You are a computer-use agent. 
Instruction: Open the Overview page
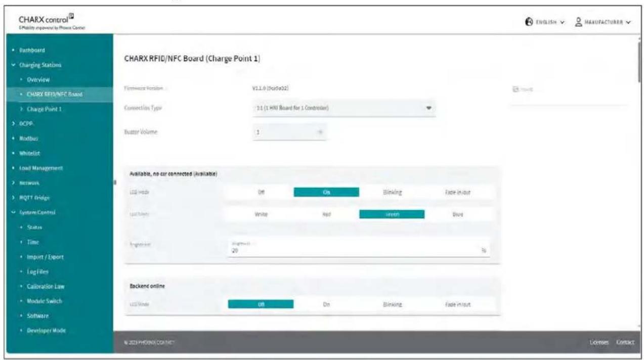(38, 80)
